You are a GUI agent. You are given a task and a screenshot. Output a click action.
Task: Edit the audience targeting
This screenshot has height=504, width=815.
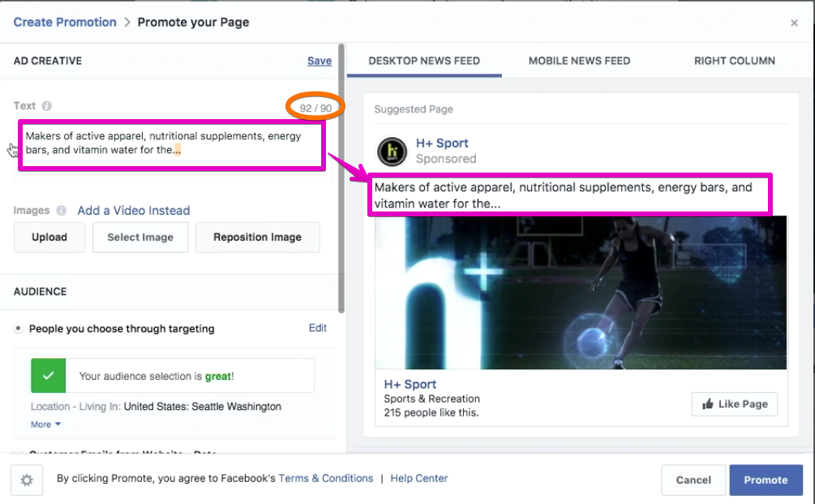[318, 328]
